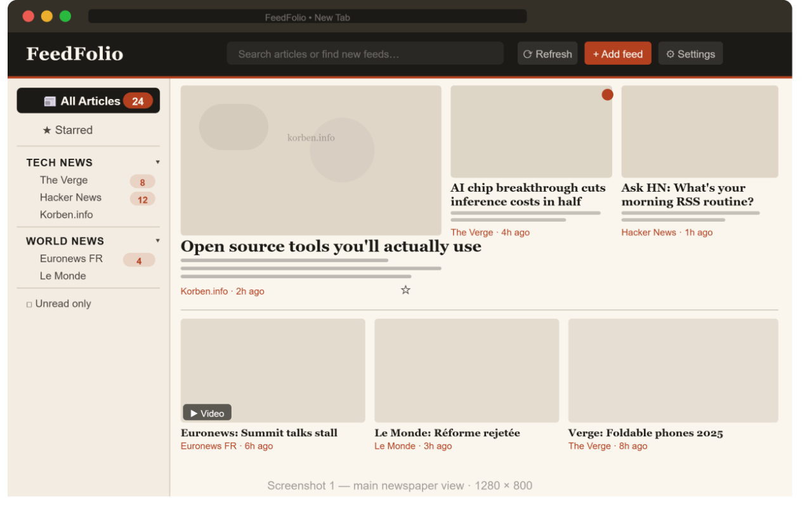Open headline "Open source tools you'll actually use"
This screenshot has height=508, width=812.
point(331,246)
